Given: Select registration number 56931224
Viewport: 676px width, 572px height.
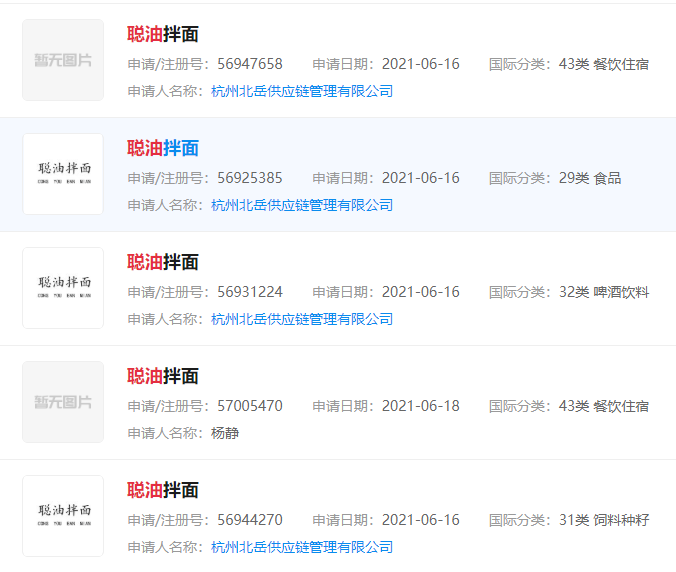Looking at the screenshot, I should coord(250,292).
